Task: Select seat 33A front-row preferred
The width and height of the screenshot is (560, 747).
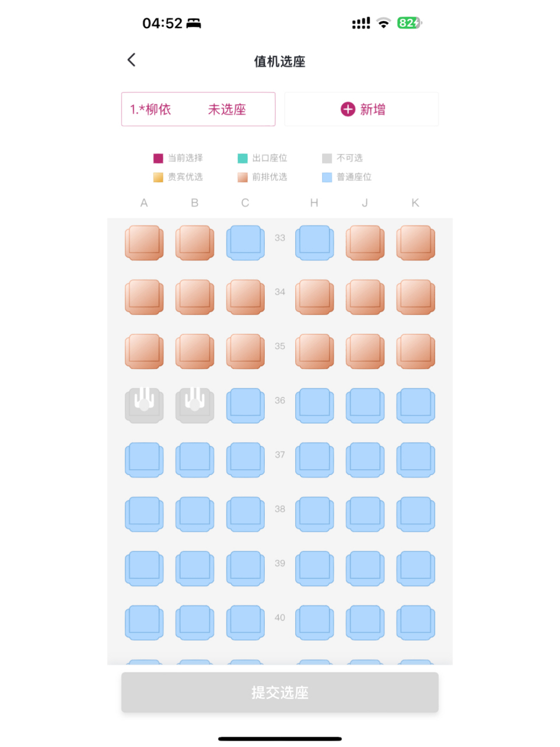Action: (144, 242)
